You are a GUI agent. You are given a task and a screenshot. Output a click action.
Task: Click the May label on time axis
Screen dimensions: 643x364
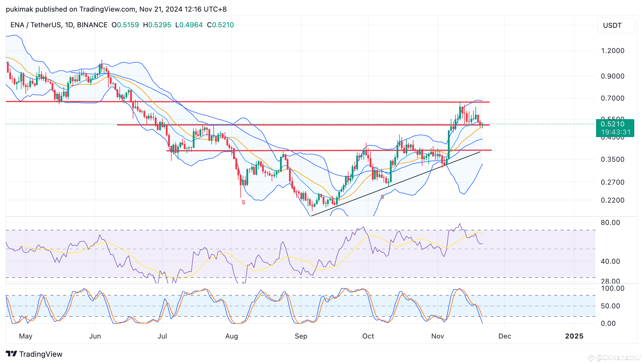(x=26, y=336)
